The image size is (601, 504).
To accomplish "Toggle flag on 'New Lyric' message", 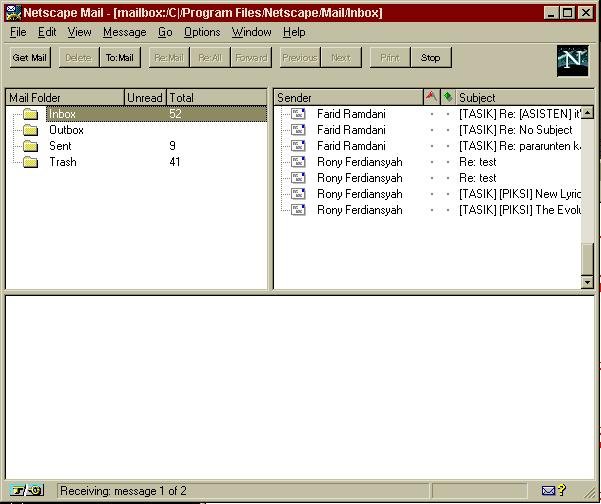I will click(x=432, y=194).
